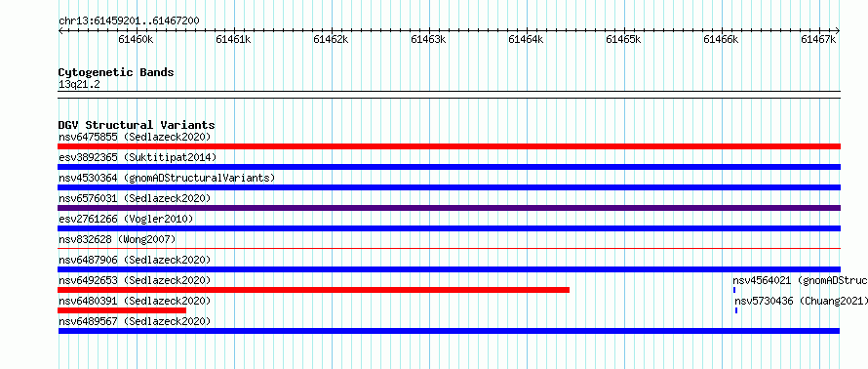The height and width of the screenshot is (369, 868).
Task: Select the thin red nsv832628 line
Action: tap(449, 249)
